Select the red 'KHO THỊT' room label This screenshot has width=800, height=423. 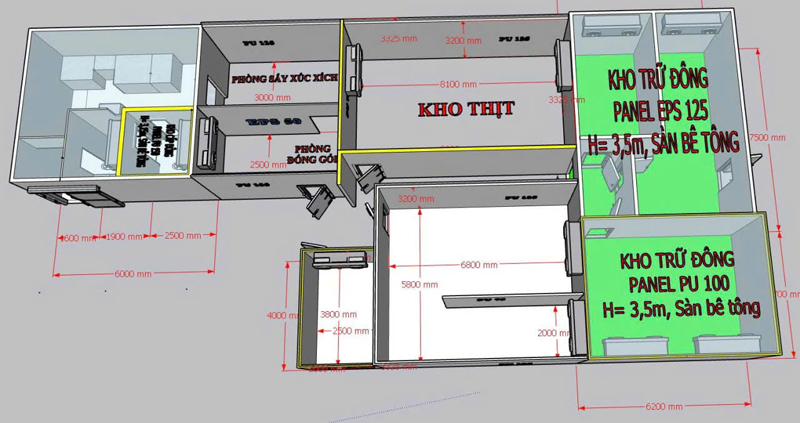[466, 109]
